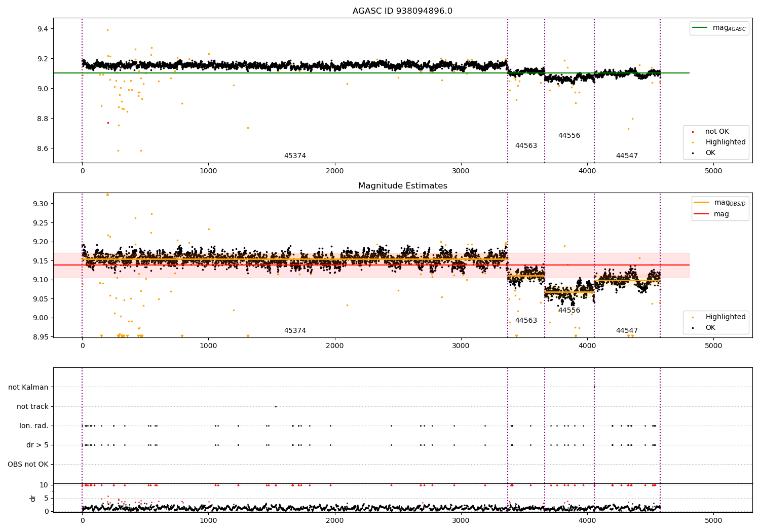Click the 9.10 y-axis tick label
The height and width of the screenshot is (532, 760).
click(41, 280)
